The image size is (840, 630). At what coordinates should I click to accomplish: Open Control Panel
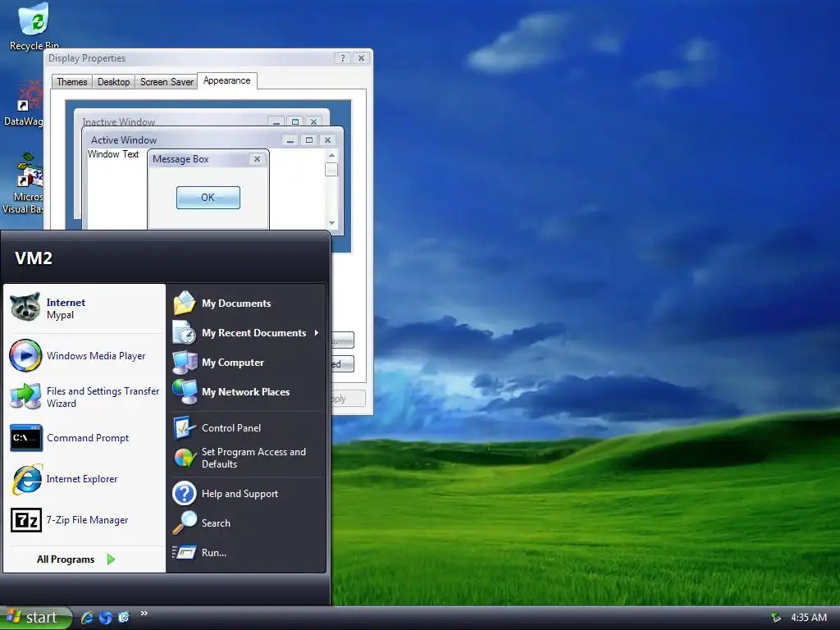point(246,427)
